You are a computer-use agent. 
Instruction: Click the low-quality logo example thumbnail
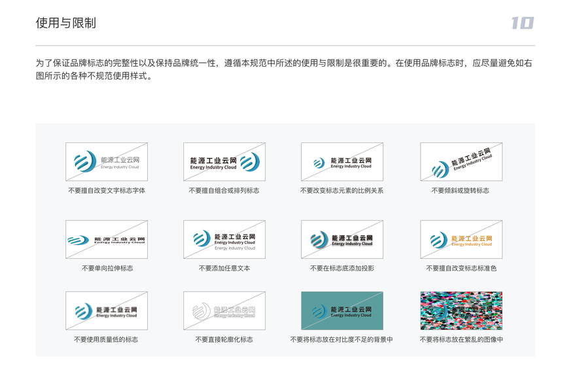pyautogui.click(x=107, y=310)
